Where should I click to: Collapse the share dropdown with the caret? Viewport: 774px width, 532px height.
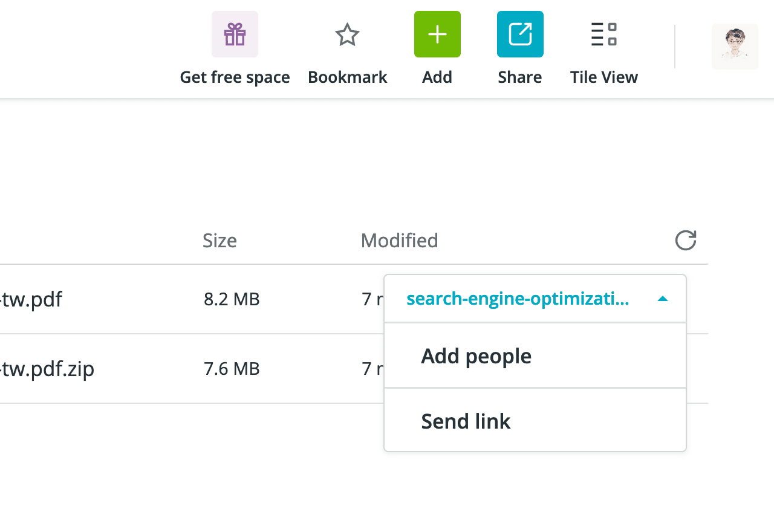pos(663,299)
